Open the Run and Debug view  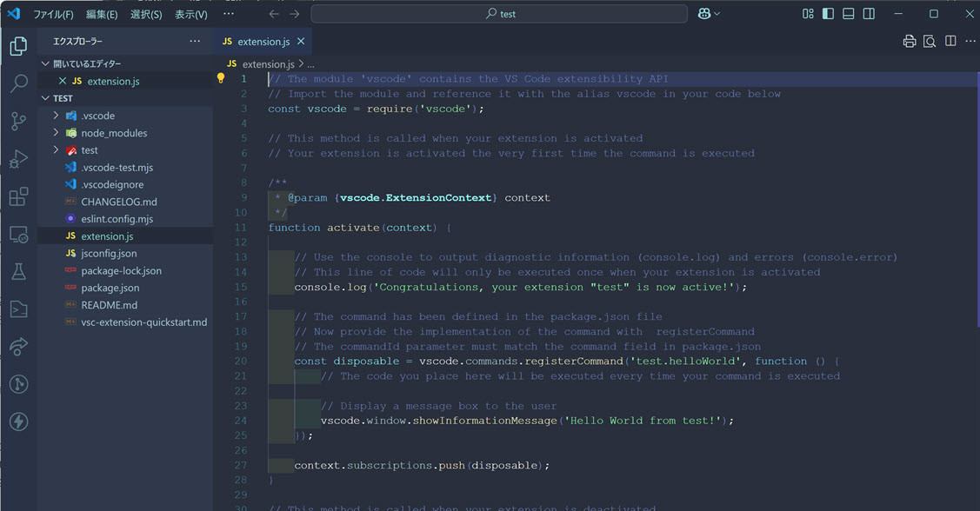[18, 159]
